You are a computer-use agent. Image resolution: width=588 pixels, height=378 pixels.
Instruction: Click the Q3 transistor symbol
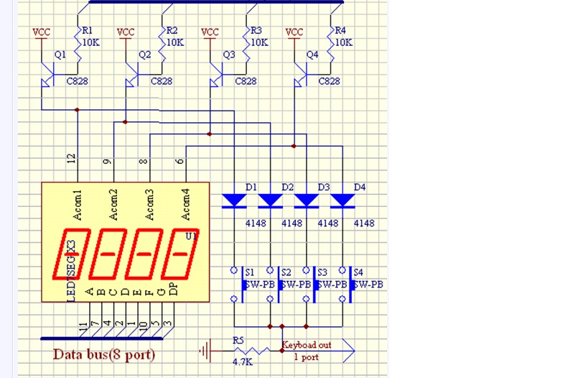click(x=216, y=75)
